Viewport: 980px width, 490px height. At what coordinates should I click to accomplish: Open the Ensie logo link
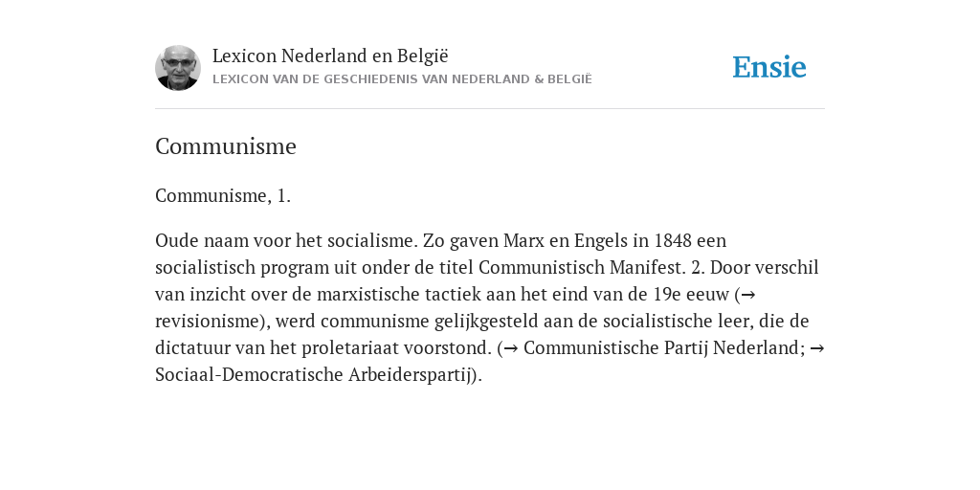point(768,67)
